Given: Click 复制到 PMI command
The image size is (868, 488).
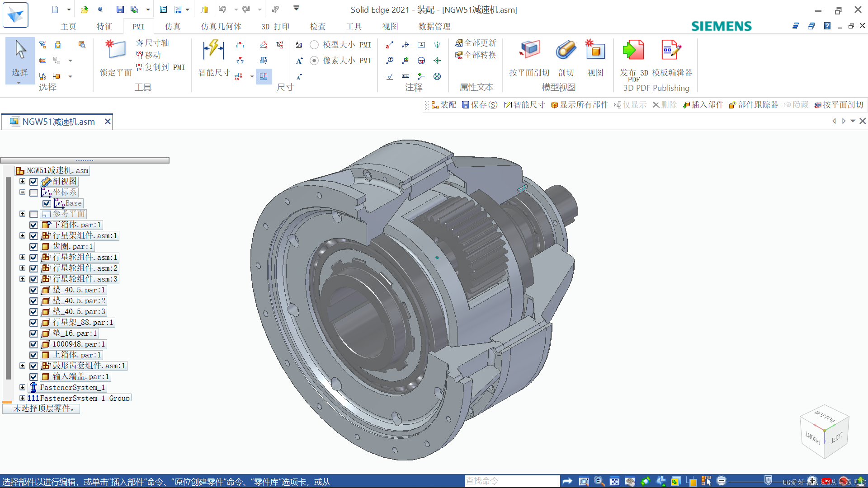Looking at the screenshot, I should click(160, 67).
